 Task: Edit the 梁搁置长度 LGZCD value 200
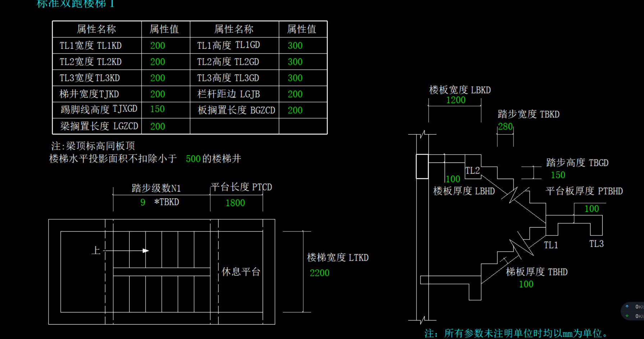157,127
